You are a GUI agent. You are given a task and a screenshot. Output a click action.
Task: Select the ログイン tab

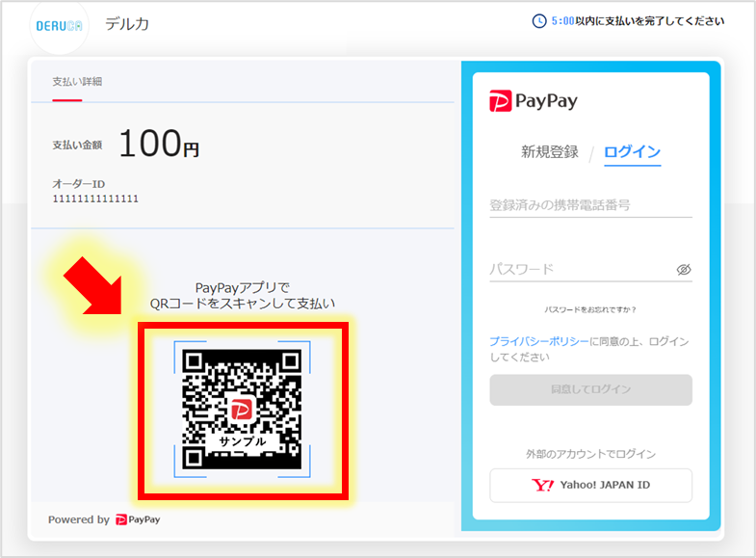point(632,152)
